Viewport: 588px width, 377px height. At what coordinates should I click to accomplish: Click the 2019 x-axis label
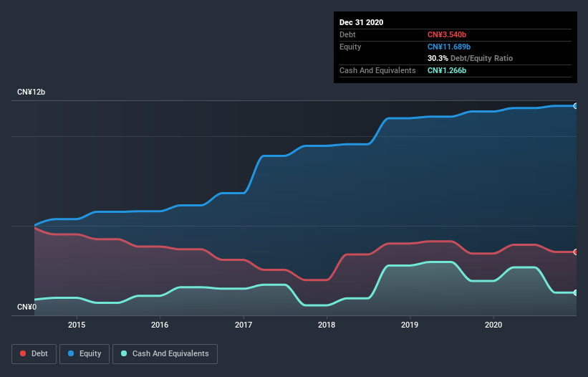(410, 325)
